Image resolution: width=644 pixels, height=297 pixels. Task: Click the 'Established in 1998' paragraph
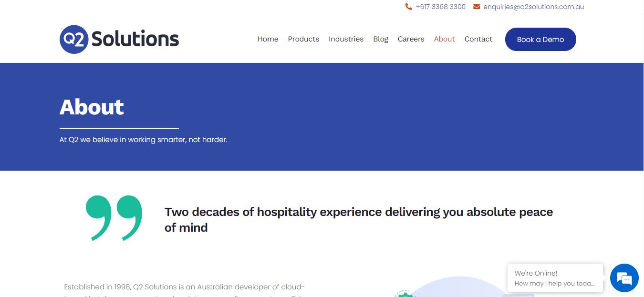click(184, 290)
